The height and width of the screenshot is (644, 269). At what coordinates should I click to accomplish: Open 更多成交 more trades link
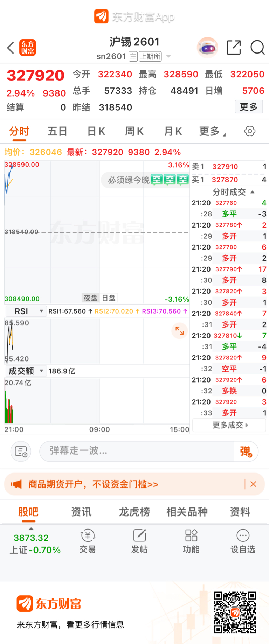coord(229,425)
